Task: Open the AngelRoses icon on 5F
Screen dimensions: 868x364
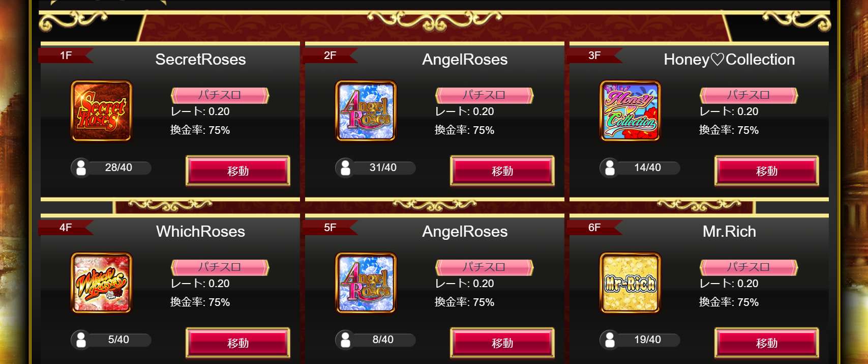Action: tap(366, 283)
